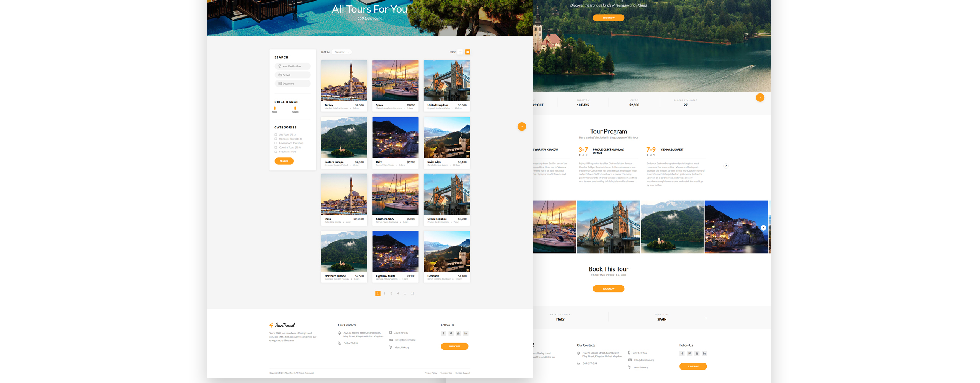
Task: Click Book Now under Book This Tour
Action: tap(608, 289)
